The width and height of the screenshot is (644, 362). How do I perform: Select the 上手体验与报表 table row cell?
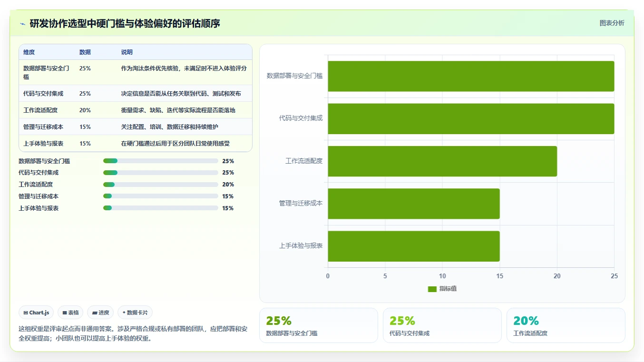[x=47, y=143]
